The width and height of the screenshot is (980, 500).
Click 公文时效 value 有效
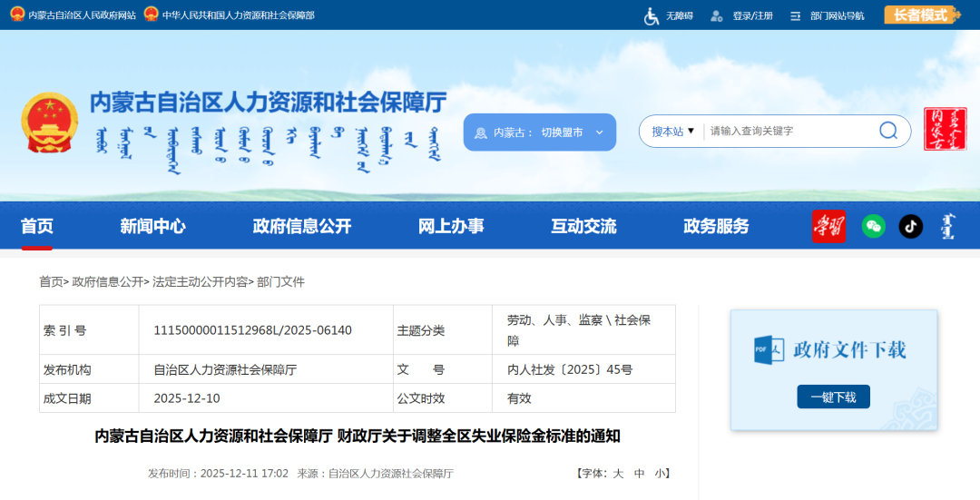coord(519,398)
